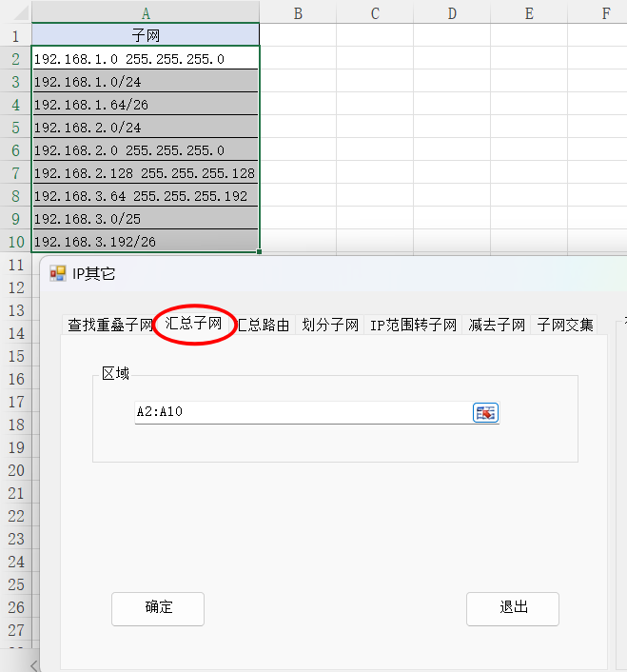The height and width of the screenshot is (672, 627).
Task: Switch to the 汇总子网 tab
Action: click(193, 323)
